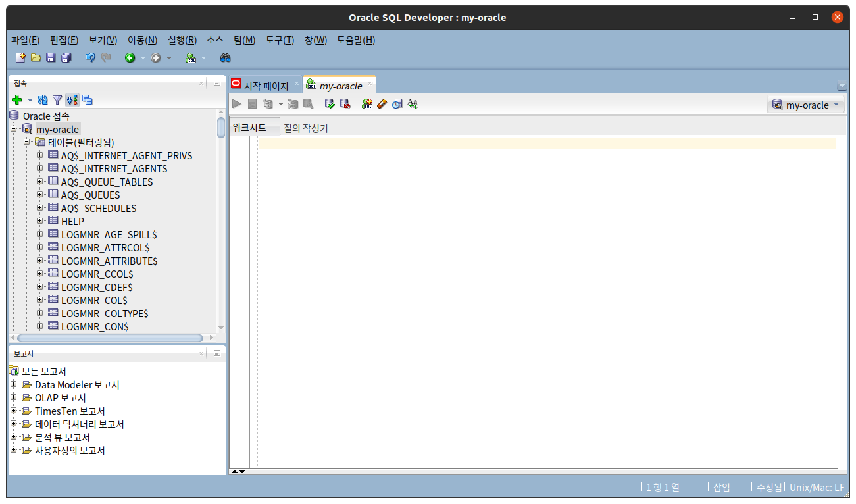Click green plus New Connection icon
The image size is (856, 504).
click(x=17, y=100)
